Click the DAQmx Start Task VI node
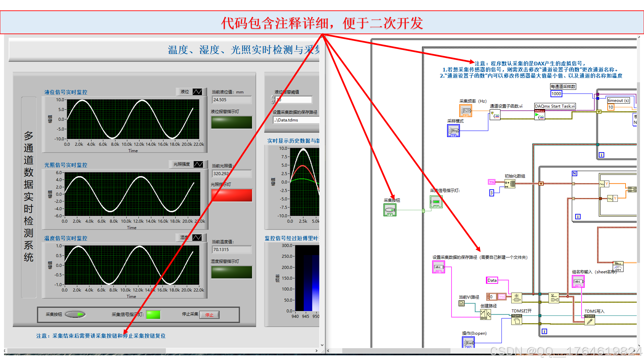 (x=539, y=115)
